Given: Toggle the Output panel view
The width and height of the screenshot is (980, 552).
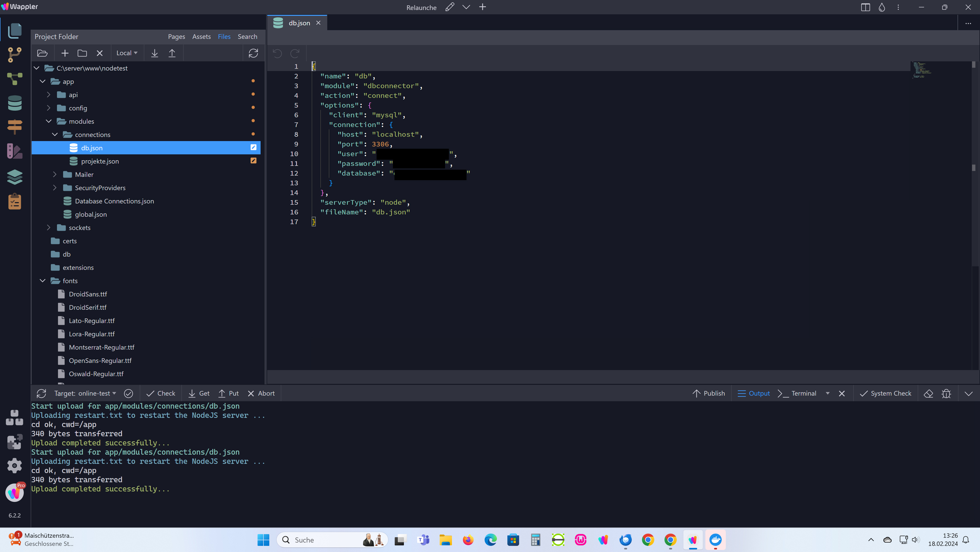Looking at the screenshot, I should pos(754,393).
